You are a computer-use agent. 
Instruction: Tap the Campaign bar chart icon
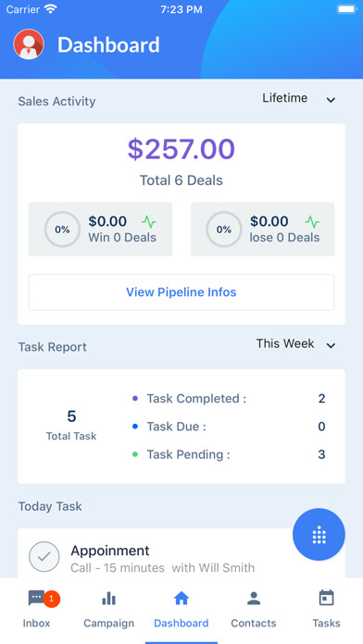[x=108, y=599]
